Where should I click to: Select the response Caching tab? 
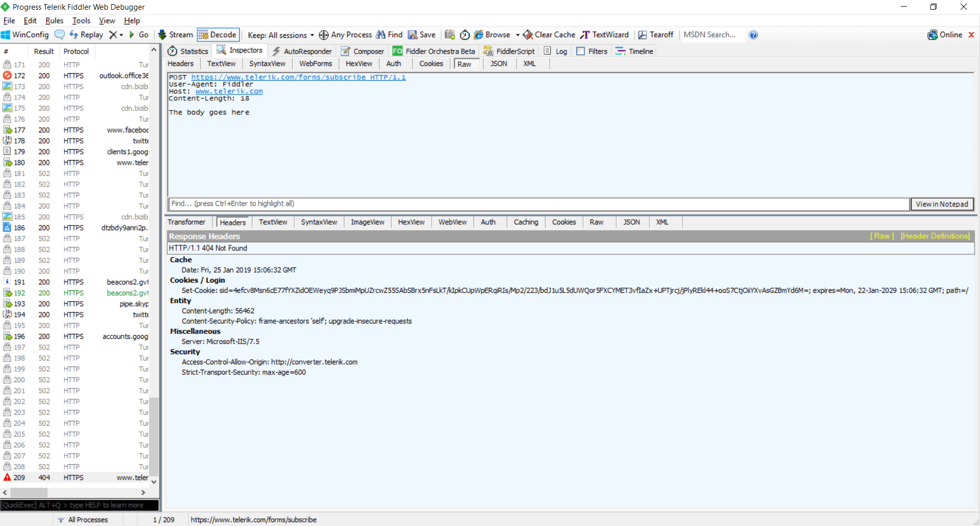(x=526, y=222)
